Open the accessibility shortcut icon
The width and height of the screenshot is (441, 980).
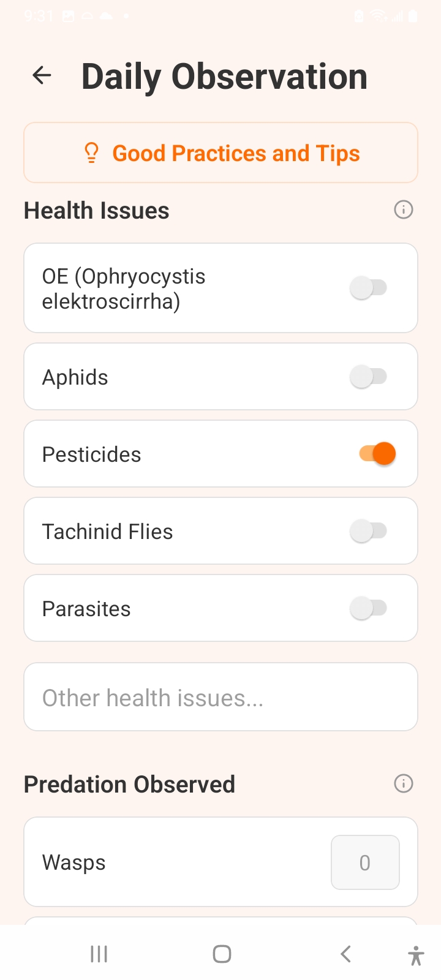tap(415, 954)
